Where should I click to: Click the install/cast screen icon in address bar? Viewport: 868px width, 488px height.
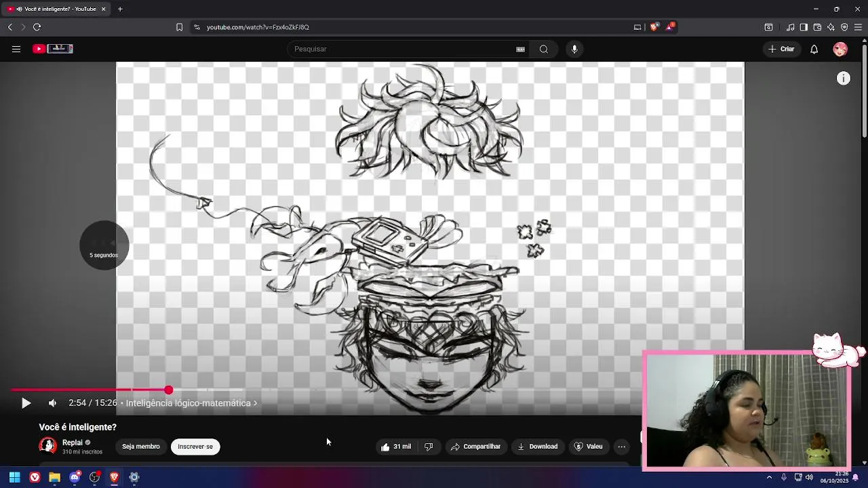637,27
